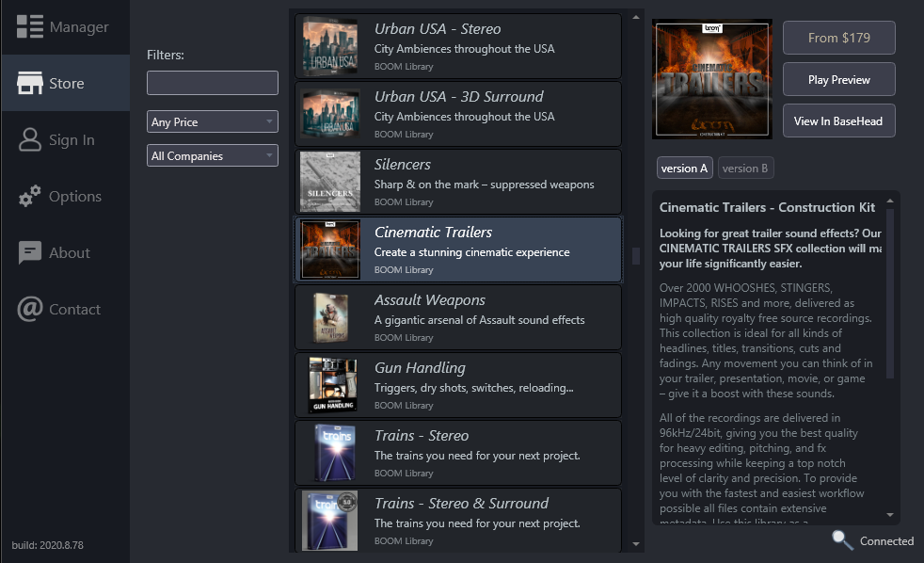Select the 'Assault Weapons' library title
This screenshot has width=924, height=563.
430,300
